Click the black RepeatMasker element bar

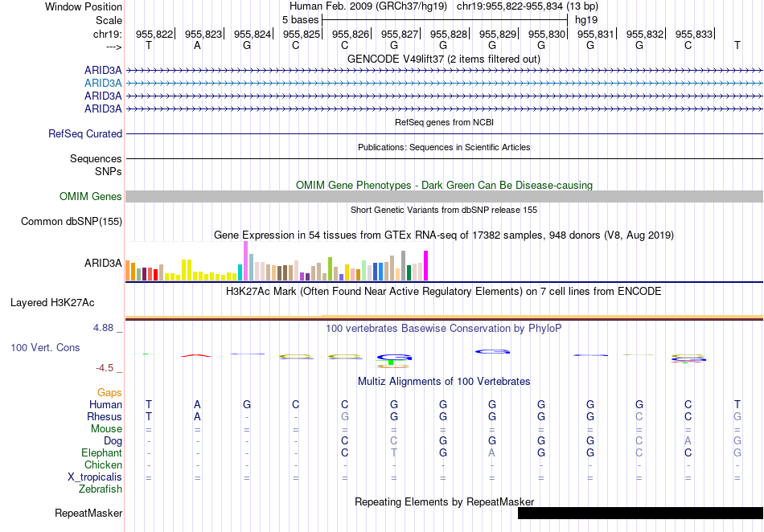[x=640, y=513]
